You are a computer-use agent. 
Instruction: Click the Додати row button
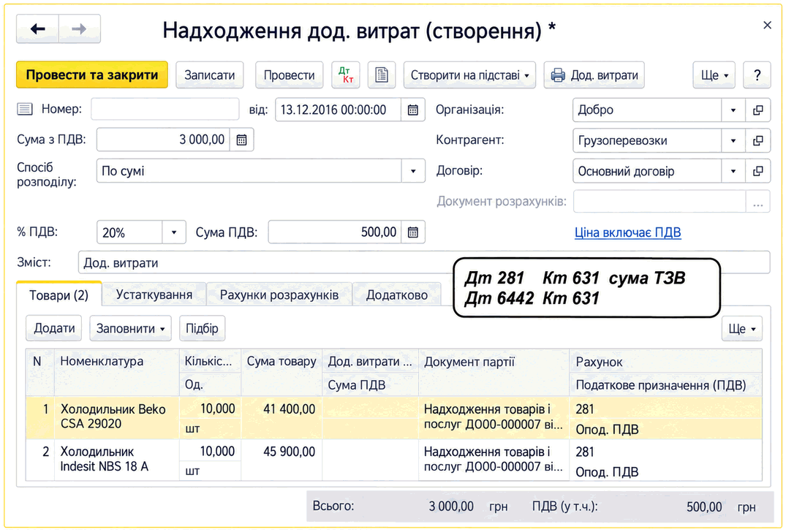[54, 328]
